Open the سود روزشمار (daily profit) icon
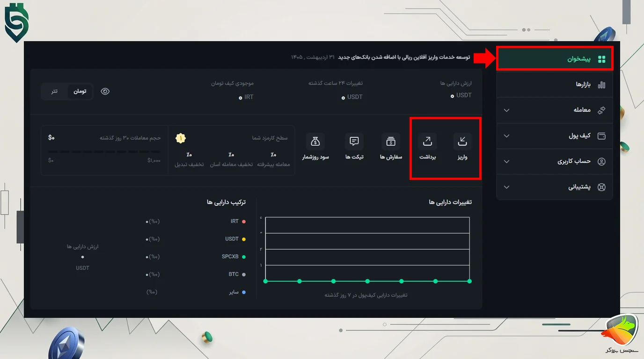 [315, 141]
